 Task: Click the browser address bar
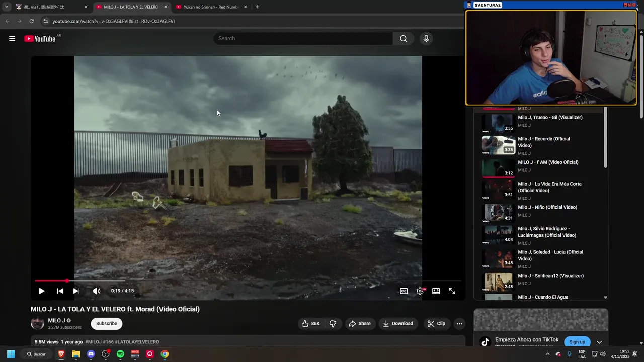pos(252,21)
